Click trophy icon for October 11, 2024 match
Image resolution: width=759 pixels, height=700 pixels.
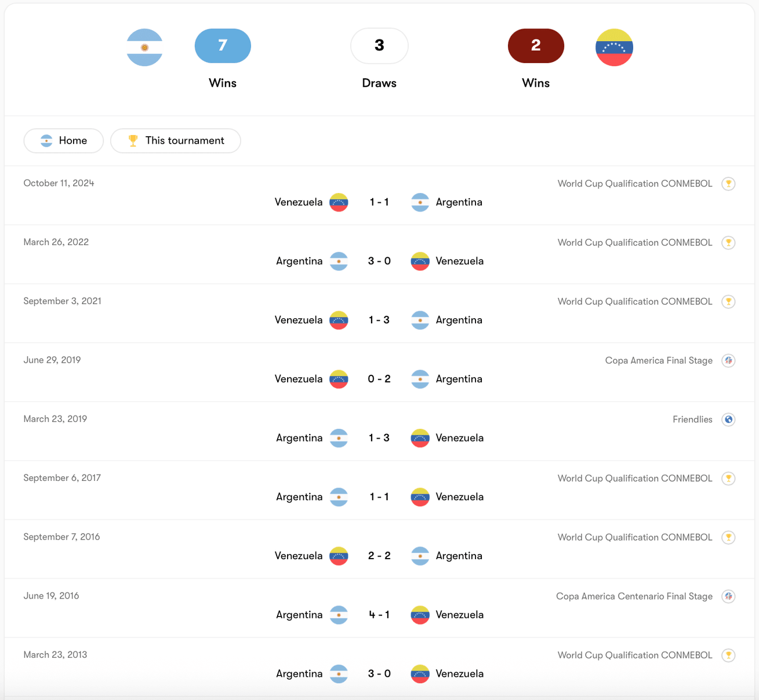click(x=728, y=184)
